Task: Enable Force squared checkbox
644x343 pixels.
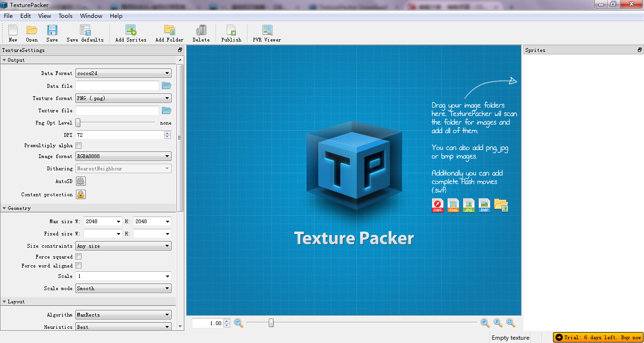Action: point(79,257)
